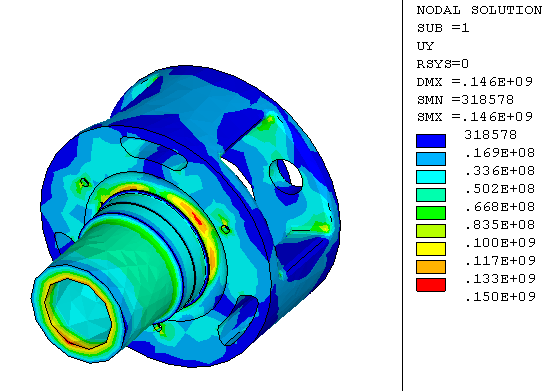Screen dimensions: 554x391
Task: Click the red legend swatch
Action: tap(431, 285)
